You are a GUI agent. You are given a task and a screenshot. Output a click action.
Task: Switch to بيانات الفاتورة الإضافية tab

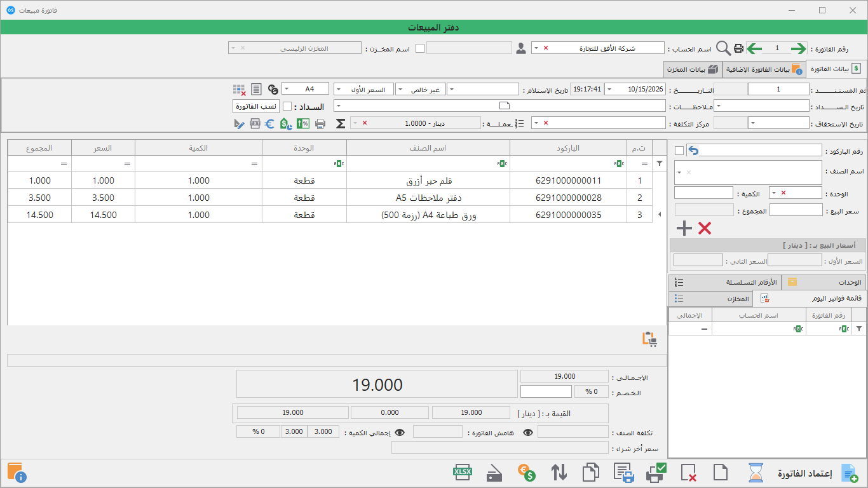pyautogui.click(x=764, y=69)
